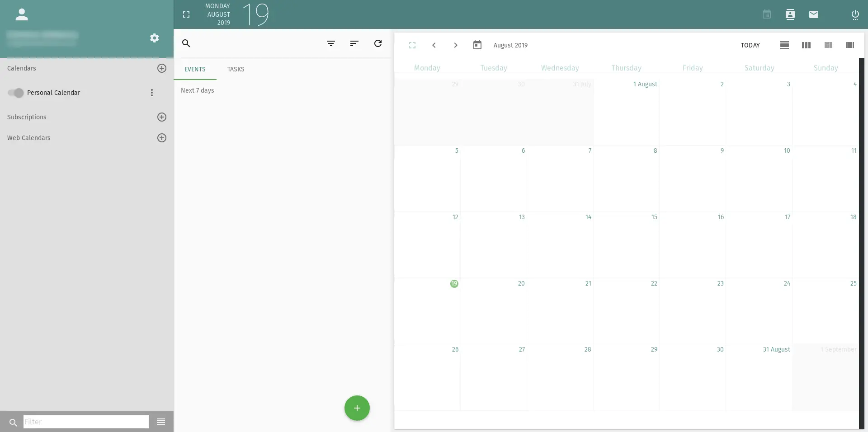868x432 pixels.
Task: Open the filter options icon
Action: coord(331,43)
